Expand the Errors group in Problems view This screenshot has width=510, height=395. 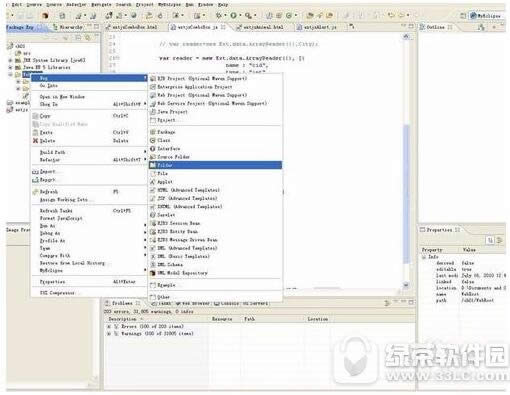(109, 326)
